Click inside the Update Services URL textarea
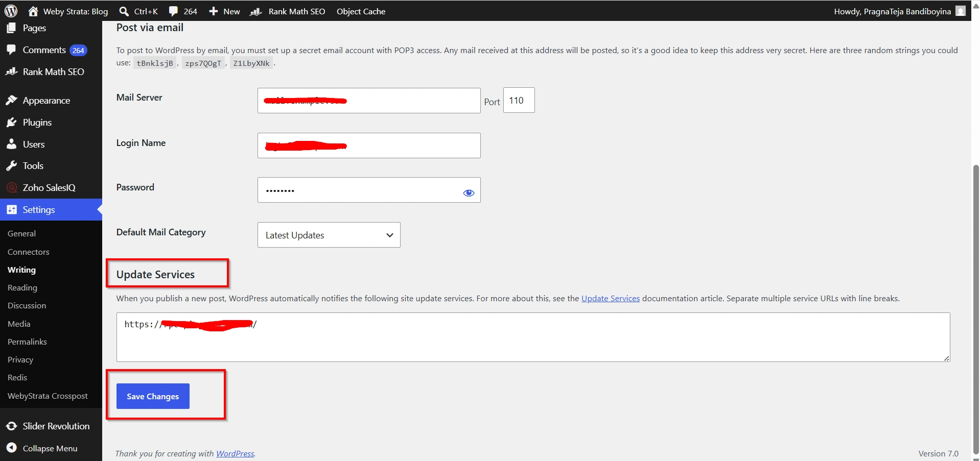The width and height of the screenshot is (980, 461). tap(533, 337)
